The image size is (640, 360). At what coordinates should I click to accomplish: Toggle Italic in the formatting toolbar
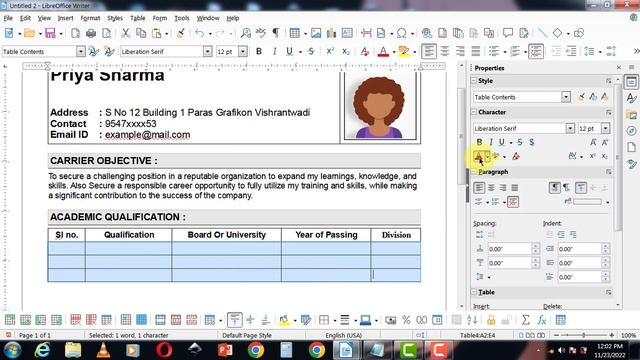pos(274,51)
